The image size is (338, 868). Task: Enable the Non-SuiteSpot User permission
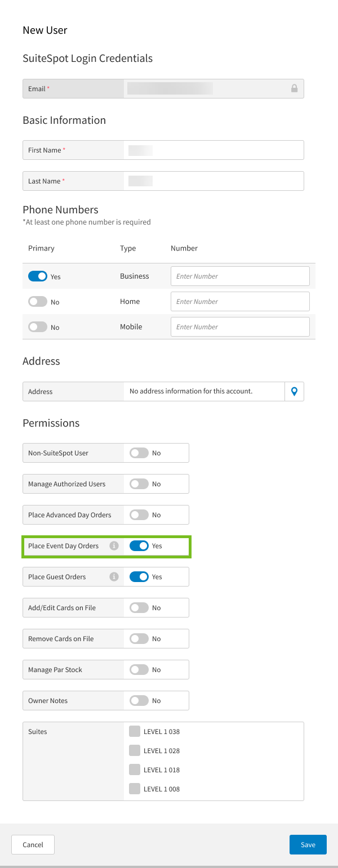pyautogui.click(x=139, y=453)
